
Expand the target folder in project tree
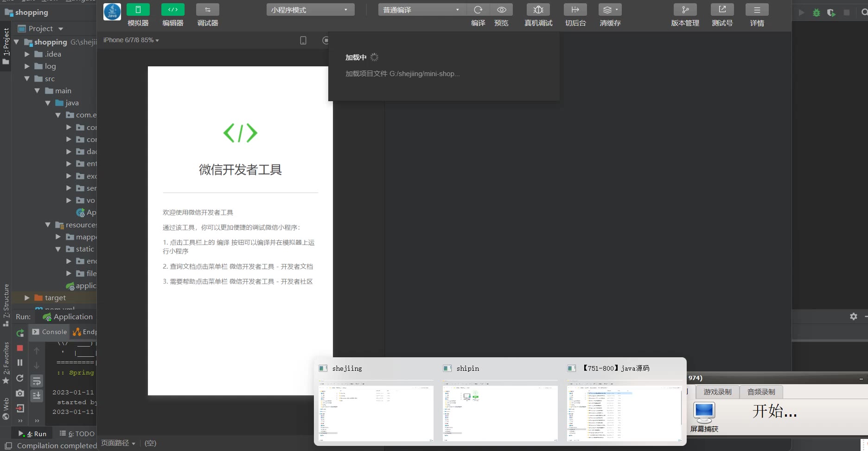tap(27, 298)
